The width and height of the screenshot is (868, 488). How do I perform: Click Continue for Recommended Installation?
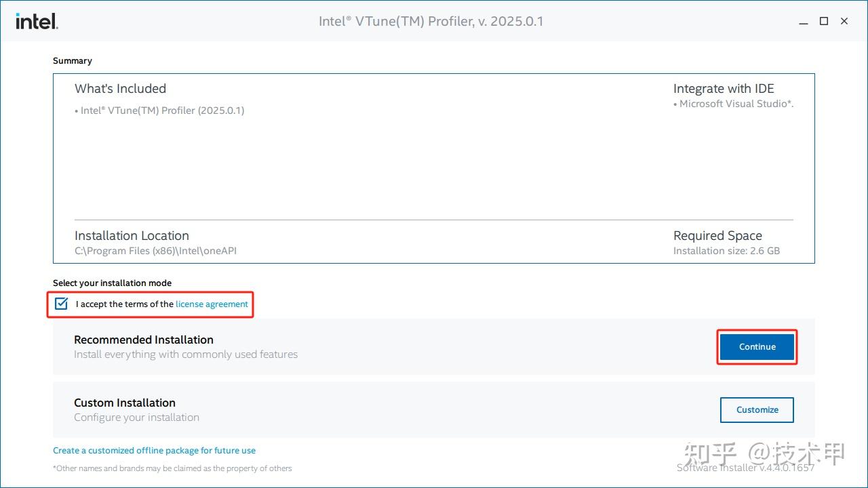pos(756,346)
